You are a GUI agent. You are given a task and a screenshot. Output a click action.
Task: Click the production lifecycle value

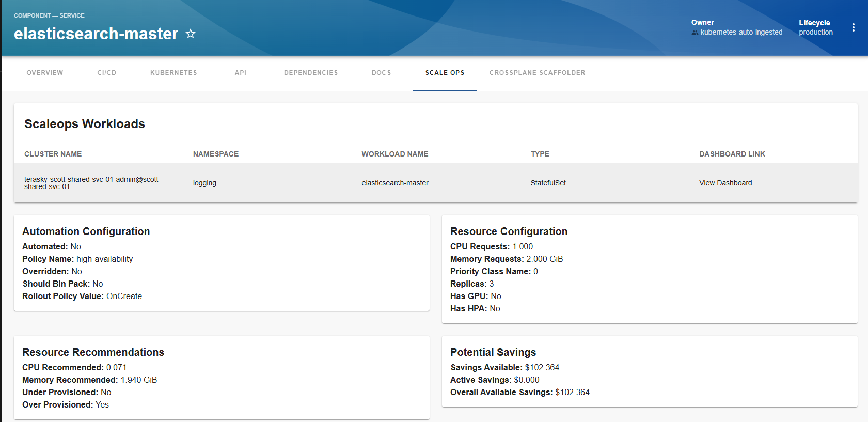click(816, 32)
